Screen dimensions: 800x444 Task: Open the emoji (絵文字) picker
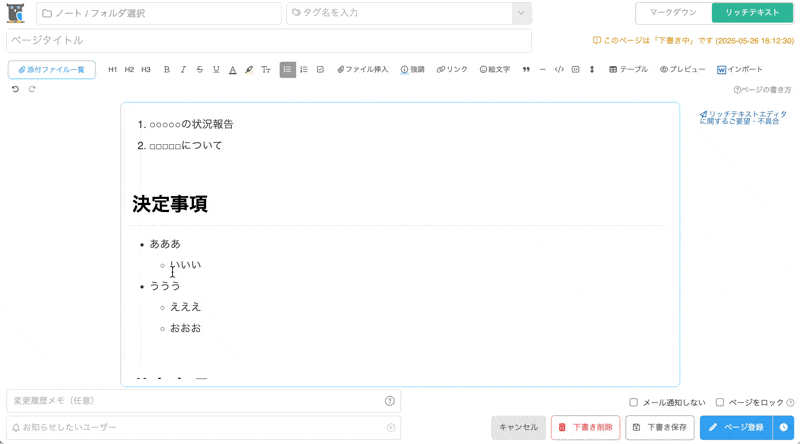click(x=495, y=70)
